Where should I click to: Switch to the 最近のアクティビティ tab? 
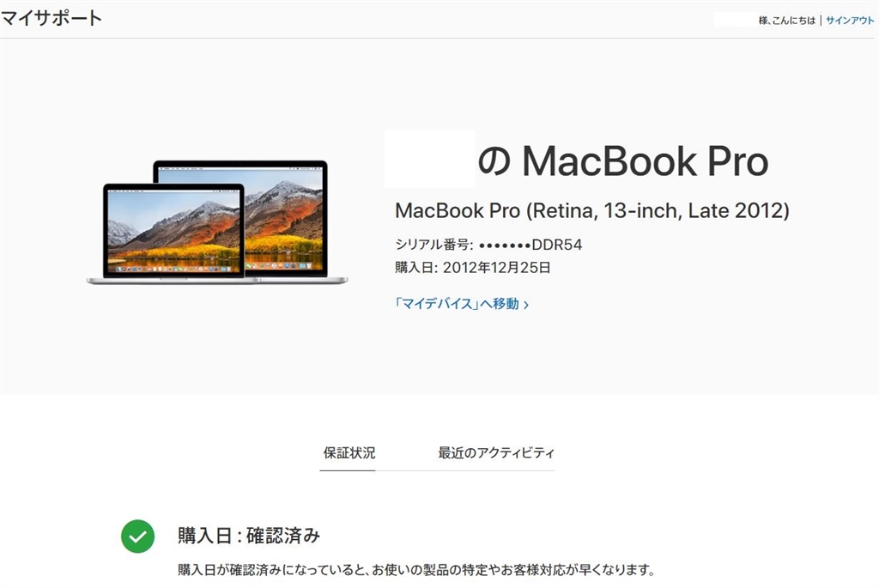click(496, 453)
